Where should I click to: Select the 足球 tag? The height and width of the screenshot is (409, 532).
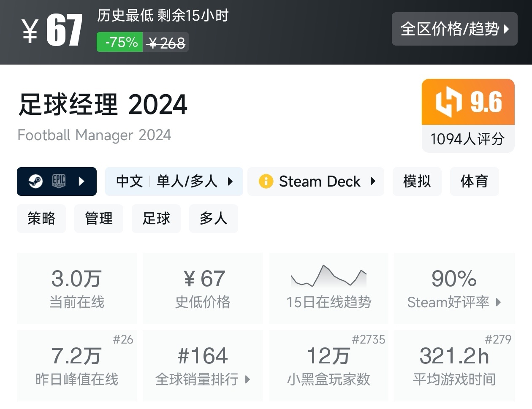156,219
